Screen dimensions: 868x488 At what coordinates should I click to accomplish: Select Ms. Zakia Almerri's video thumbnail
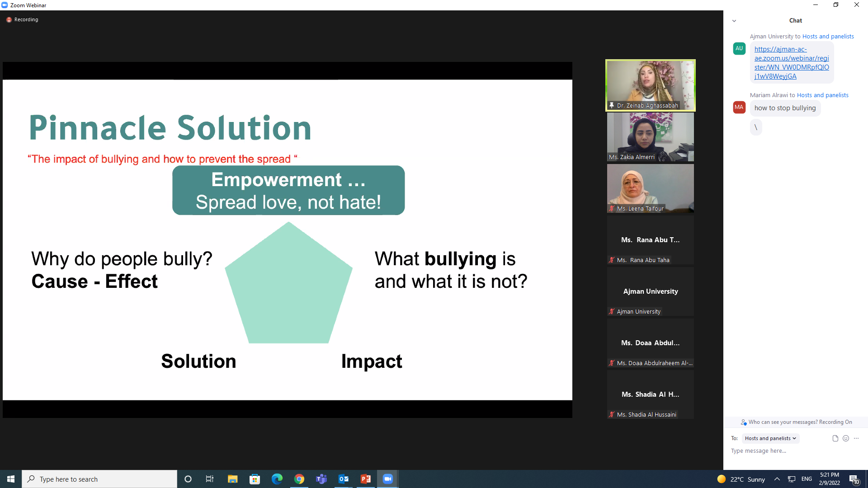[650, 137]
